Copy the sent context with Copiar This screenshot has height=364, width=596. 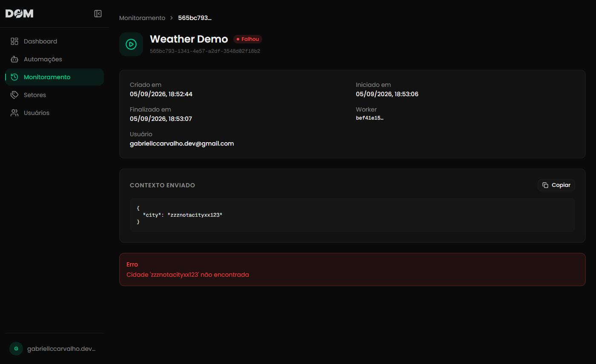pos(556,185)
